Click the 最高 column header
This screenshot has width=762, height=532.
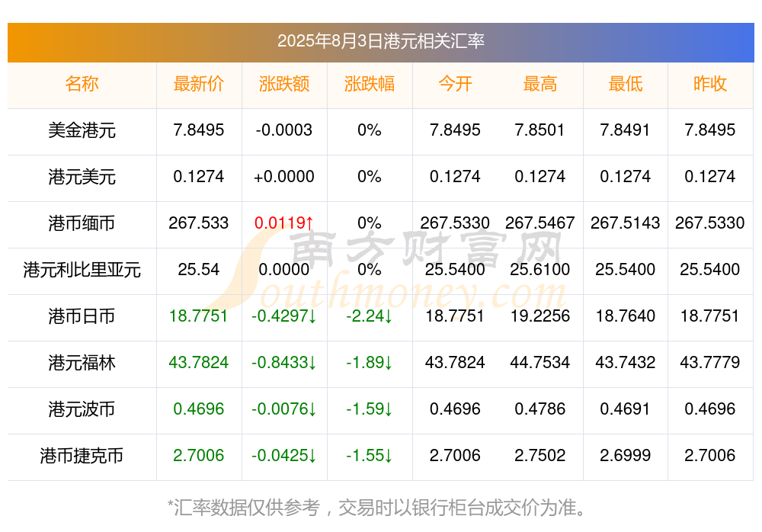click(540, 84)
